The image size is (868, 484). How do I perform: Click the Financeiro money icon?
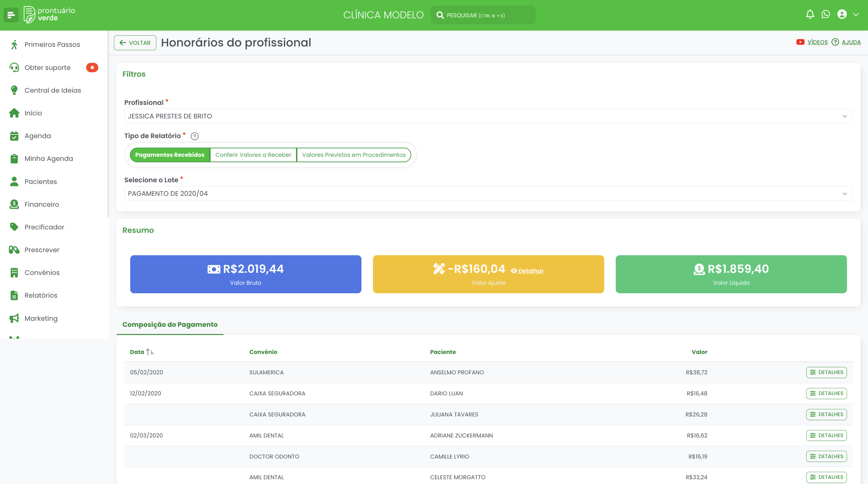(14, 204)
